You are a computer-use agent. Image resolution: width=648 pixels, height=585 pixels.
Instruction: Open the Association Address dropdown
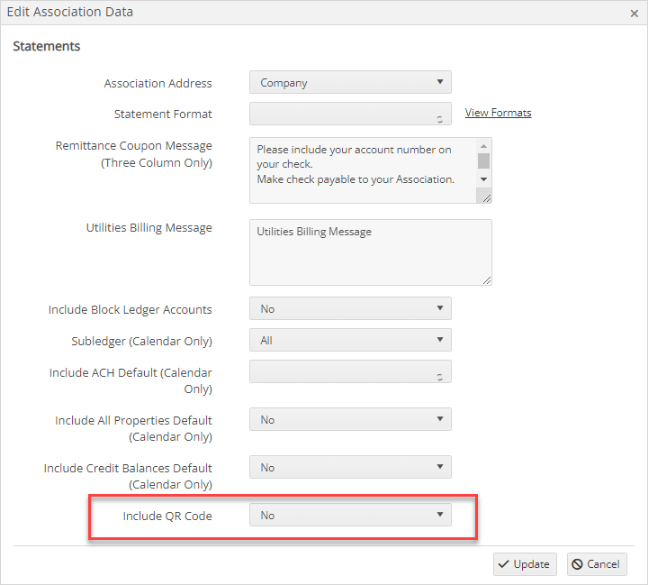(x=350, y=82)
